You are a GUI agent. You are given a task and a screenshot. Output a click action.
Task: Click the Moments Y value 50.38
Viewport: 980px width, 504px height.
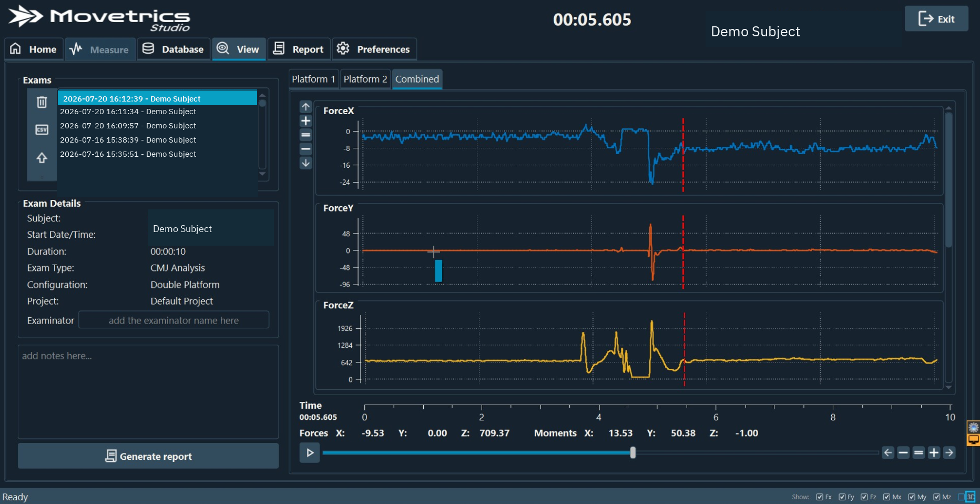pyautogui.click(x=683, y=433)
